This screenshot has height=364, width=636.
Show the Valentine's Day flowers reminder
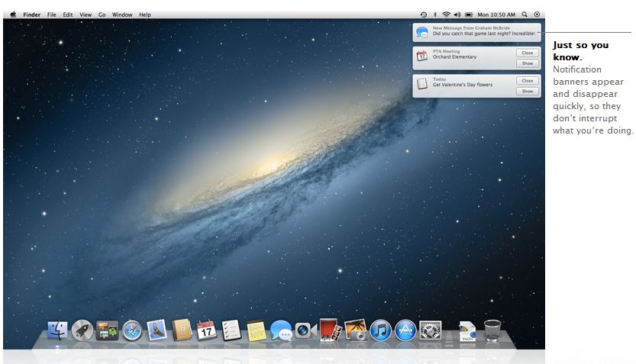coord(528,92)
